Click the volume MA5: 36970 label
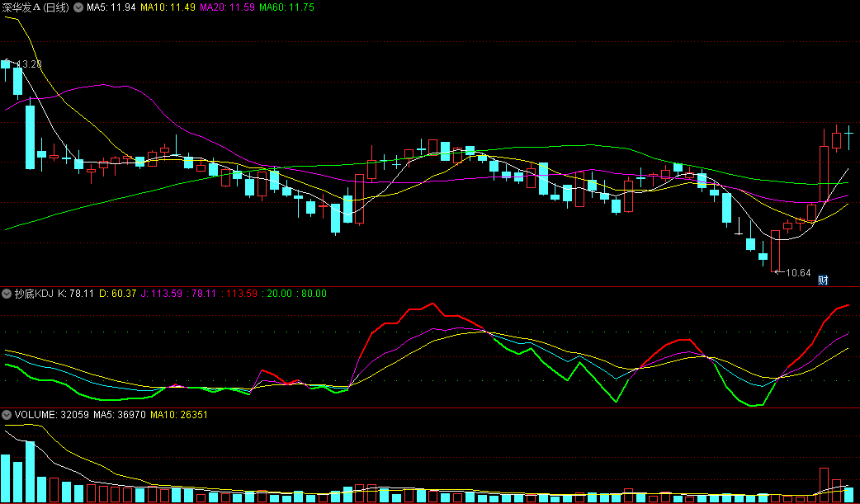Image resolution: width=860 pixels, height=504 pixels. tap(120, 415)
